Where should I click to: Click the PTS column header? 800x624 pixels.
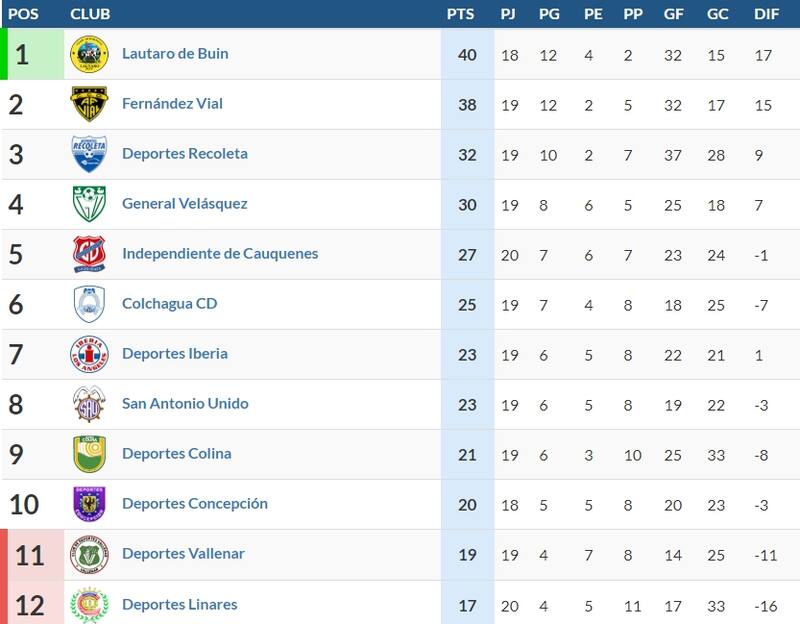[461, 14]
